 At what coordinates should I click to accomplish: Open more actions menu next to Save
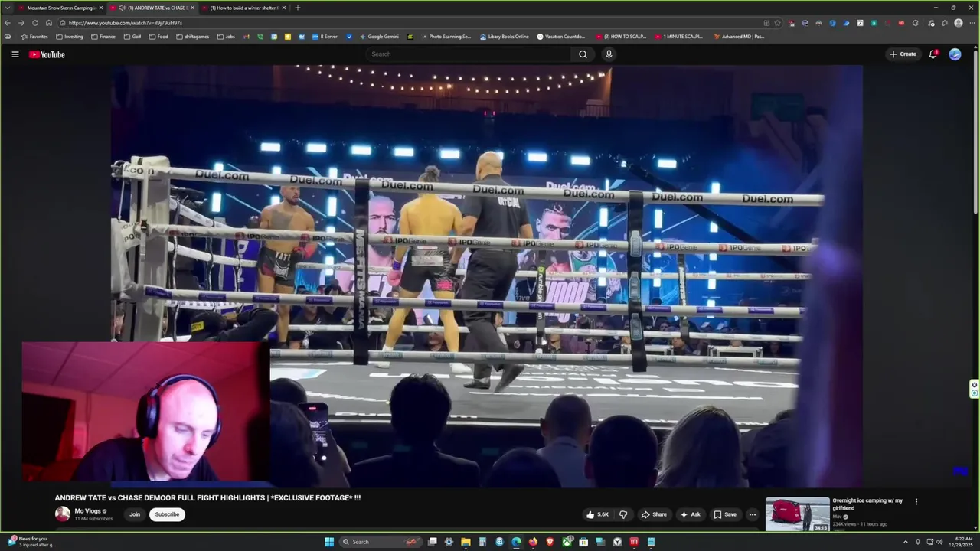click(752, 514)
